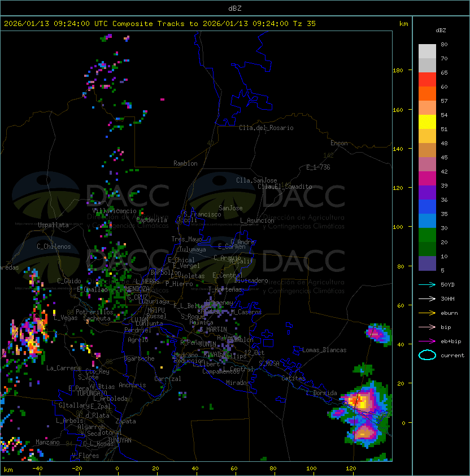Click the Lomas_Blancas place label

[324, 350]
